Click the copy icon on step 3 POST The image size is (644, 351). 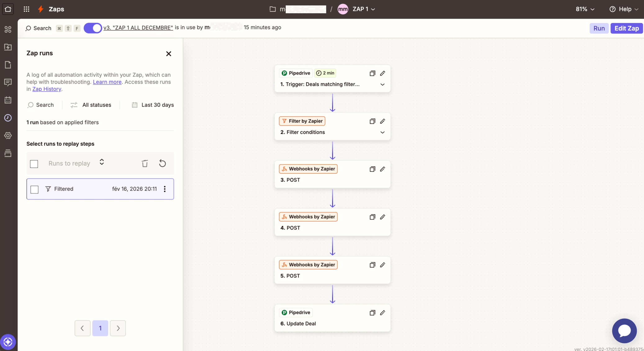pyautogui.click(x=372, y=169)
